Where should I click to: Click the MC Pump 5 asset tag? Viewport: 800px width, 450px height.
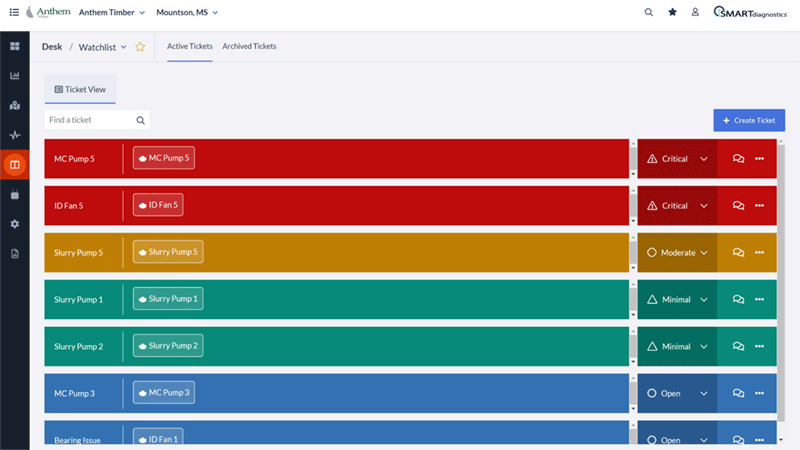164,158
